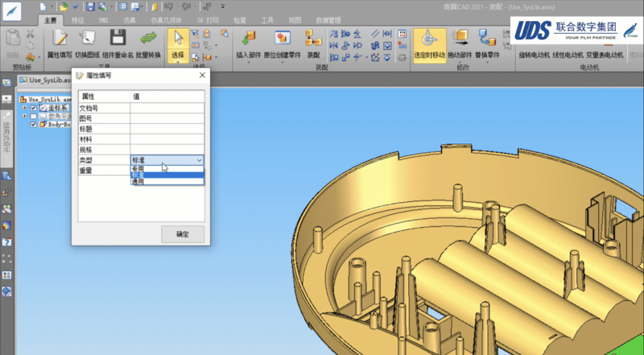Image resolution: width=644 pixels, height=355 pixels.
Task: Switch to the 数据管理 ribbon tab
Action: pos(328,20)
